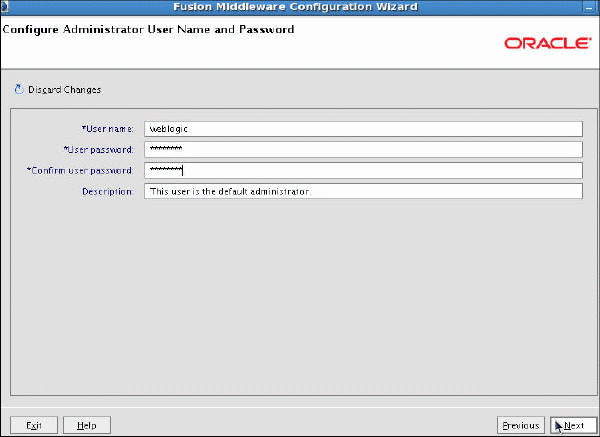Open Help for this wizard page

(x=87, y=425)
